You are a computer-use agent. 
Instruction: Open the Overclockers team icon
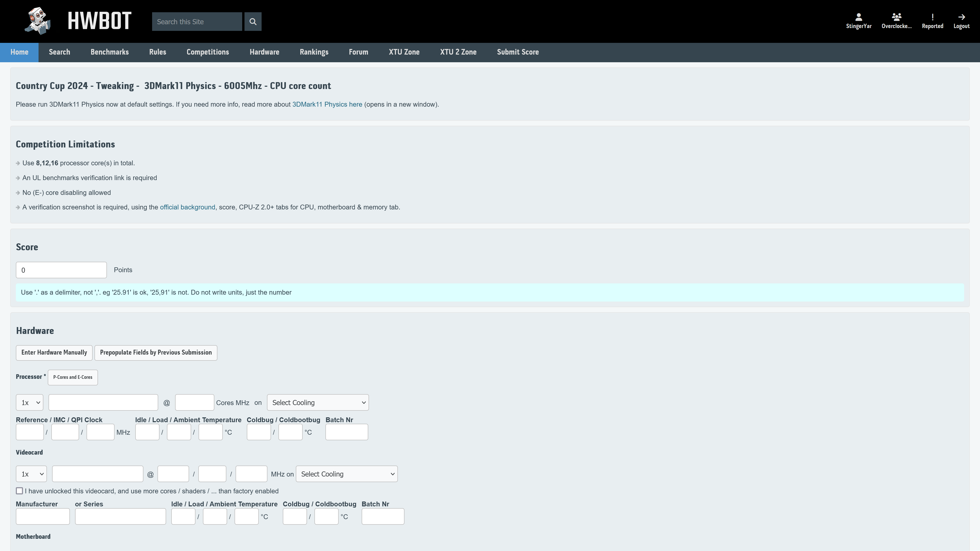tap(896, 17)
